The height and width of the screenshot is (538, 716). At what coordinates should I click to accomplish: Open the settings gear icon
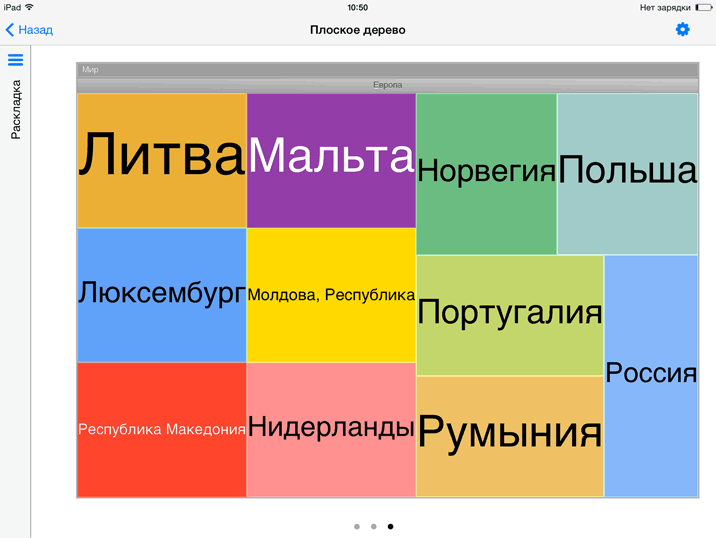[683, 30]
